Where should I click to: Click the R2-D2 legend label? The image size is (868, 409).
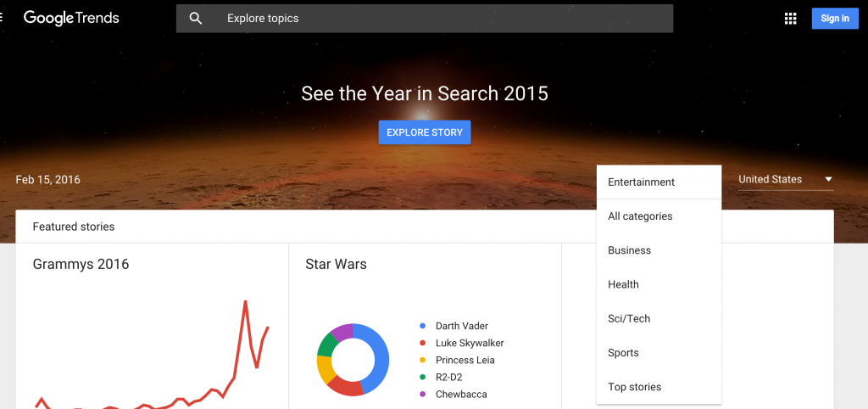tap(448, 378)
